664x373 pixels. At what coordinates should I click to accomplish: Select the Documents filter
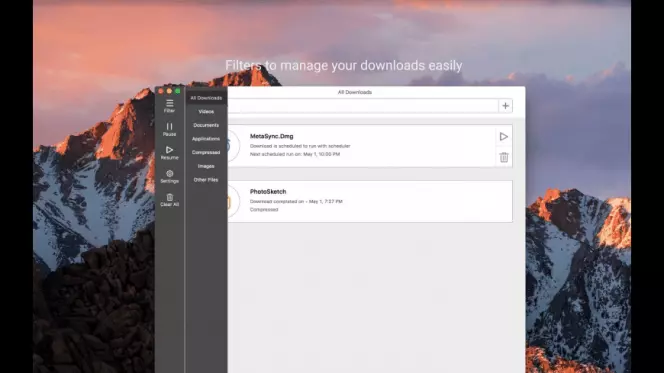tap(206, 125)
